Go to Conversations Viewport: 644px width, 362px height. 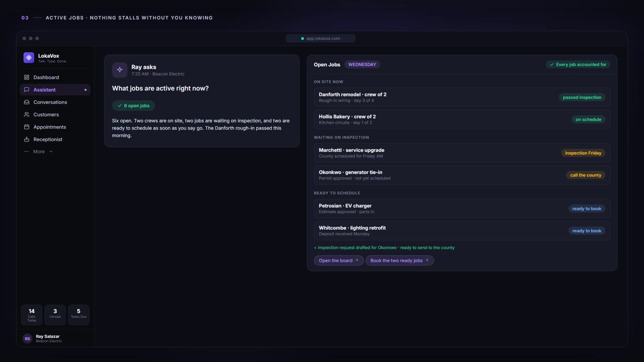coord(55,102)
